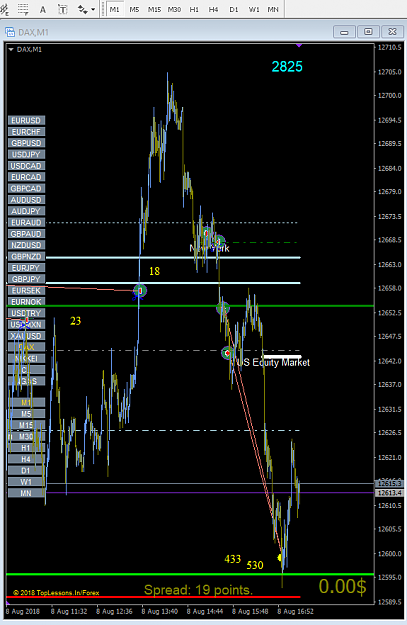Switch to W1 in the top toolbar
This screenshot has width=407, height=625.
tap(254, 9)
